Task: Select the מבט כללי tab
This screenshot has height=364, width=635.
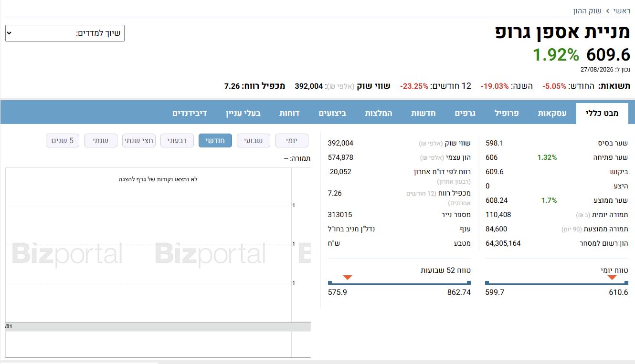Action: (x=602, y=114)
